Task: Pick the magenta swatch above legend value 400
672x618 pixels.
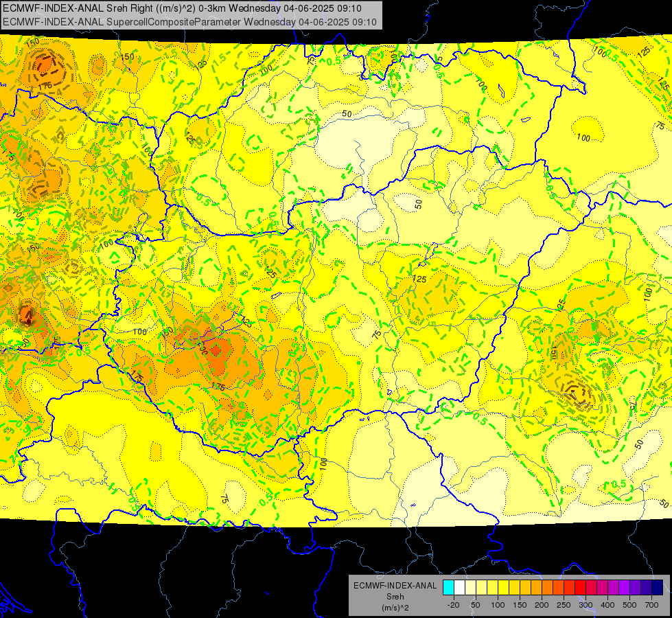Action: pos(613,587)
